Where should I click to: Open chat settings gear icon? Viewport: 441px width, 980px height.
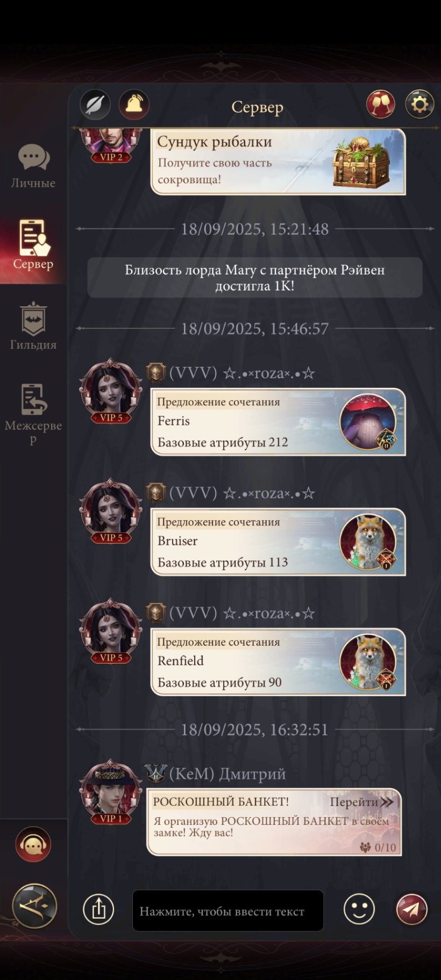click(x=419, y=104)
